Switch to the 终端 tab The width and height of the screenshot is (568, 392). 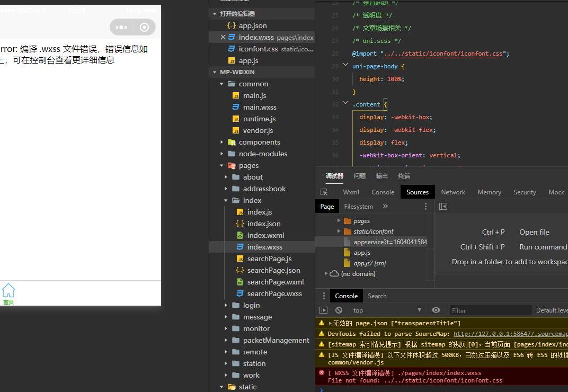404,176
